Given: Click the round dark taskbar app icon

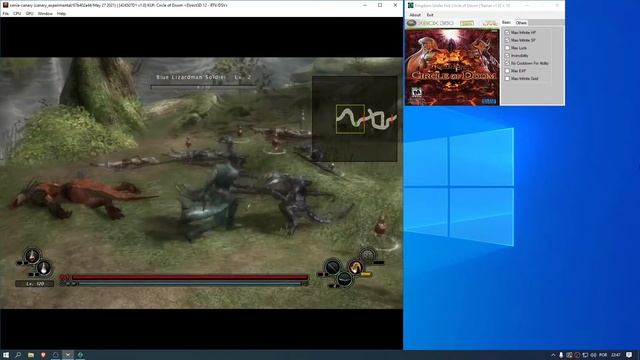Looking at the screenshot, I should point(56,355).
